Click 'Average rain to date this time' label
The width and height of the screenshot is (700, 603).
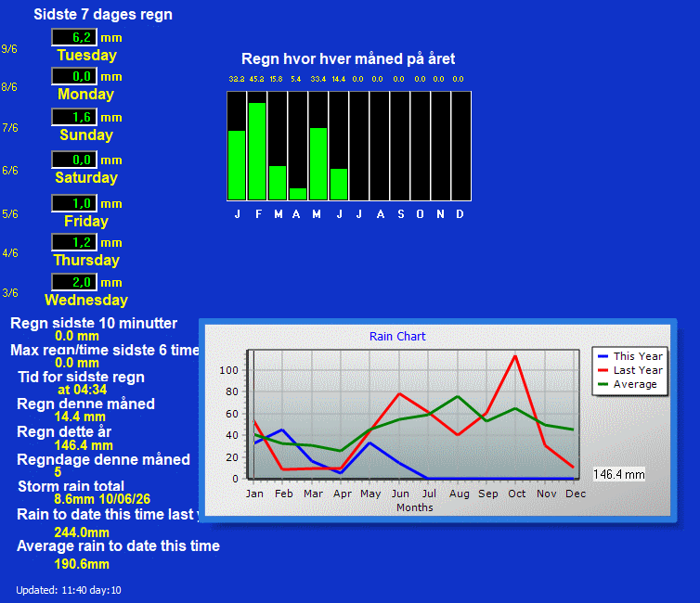[x=118, y=545]
